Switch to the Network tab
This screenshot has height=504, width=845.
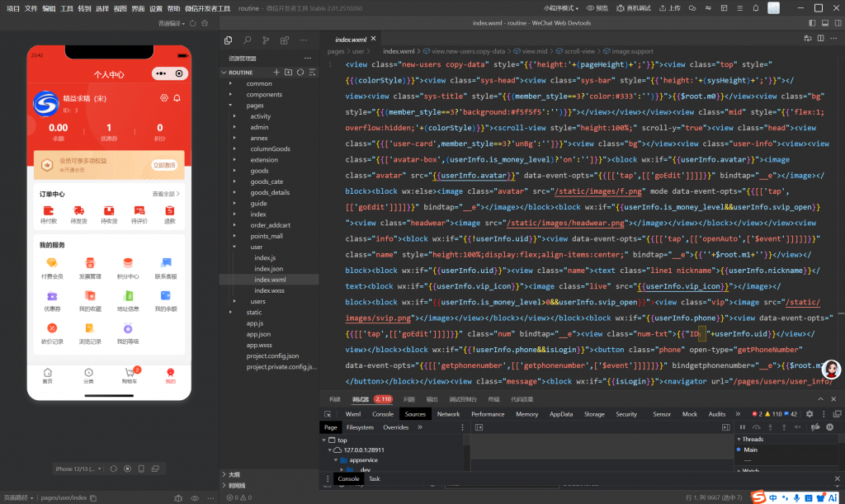448,414
